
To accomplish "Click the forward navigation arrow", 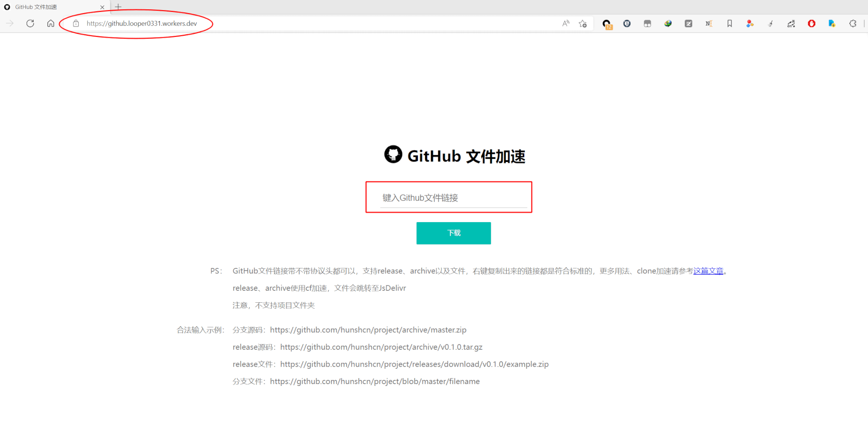I will pyautogui.click(x=10, y=23).
